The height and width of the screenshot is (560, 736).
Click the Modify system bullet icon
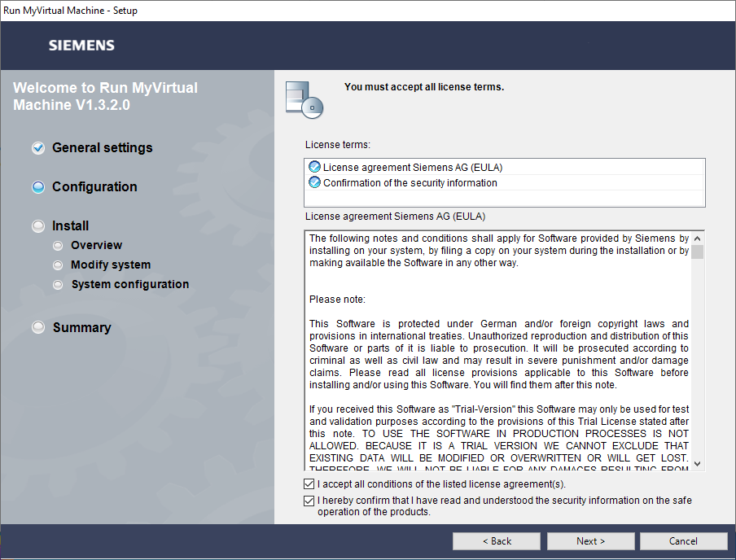point(57,265)
